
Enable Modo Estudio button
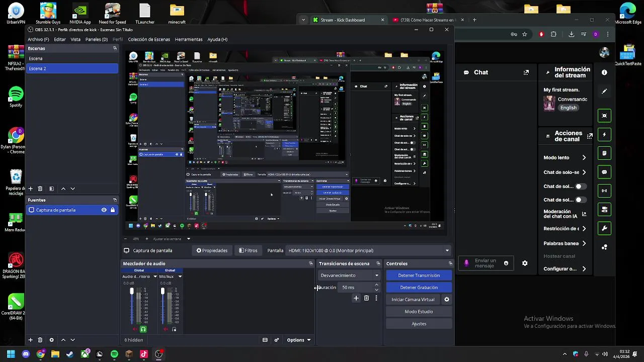(x=419, y=312)
